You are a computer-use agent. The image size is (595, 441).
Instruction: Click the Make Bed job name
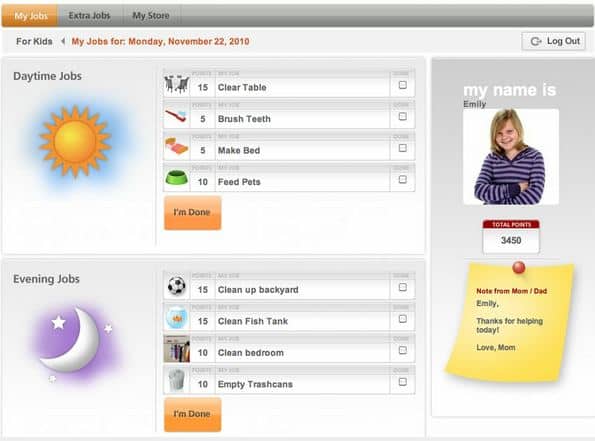point(239,150)
